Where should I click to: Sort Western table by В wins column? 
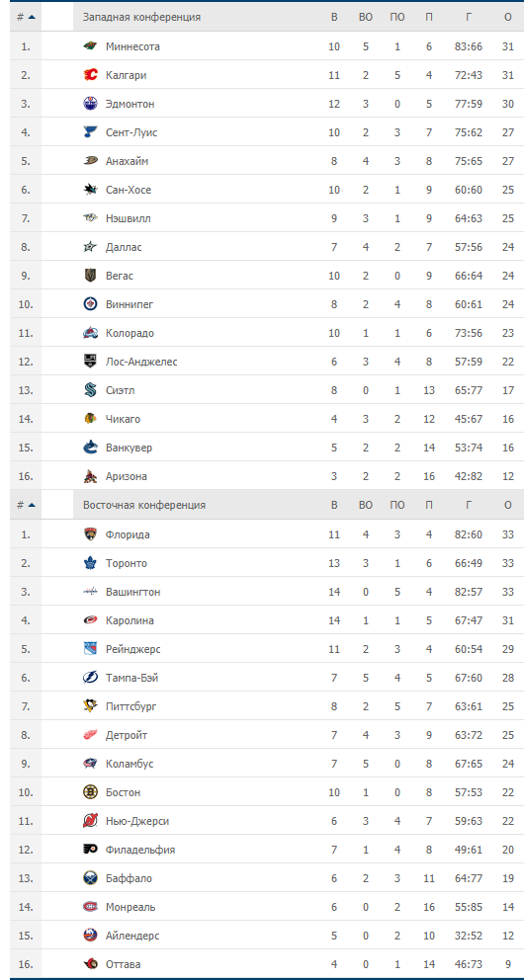[334, 17]
